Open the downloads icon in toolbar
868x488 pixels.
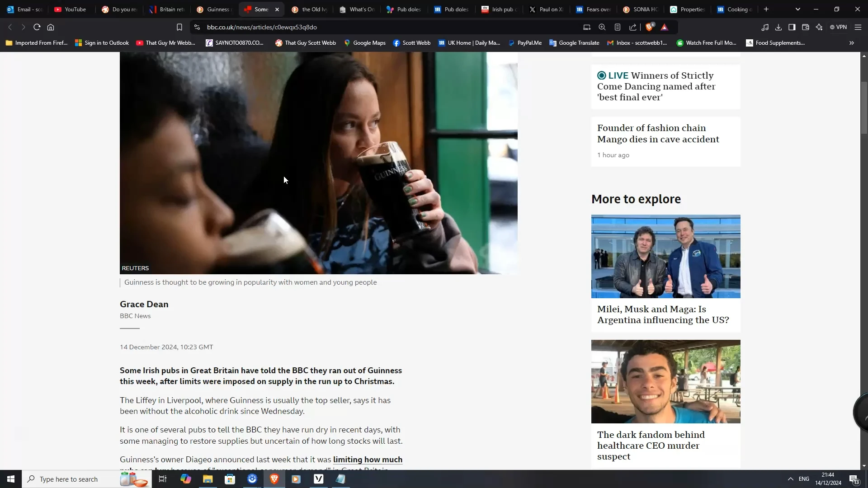778,27
